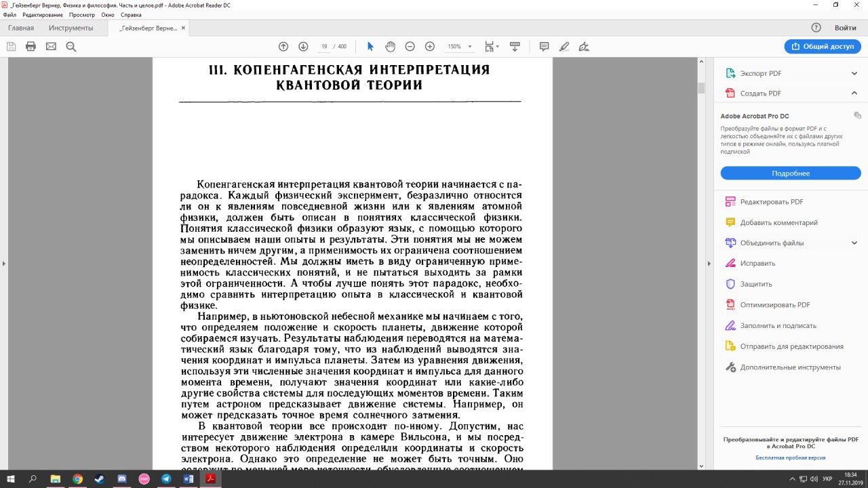Click Создать PDF tool label
Screen dimensions: 868x488
[x=760, y=94]
